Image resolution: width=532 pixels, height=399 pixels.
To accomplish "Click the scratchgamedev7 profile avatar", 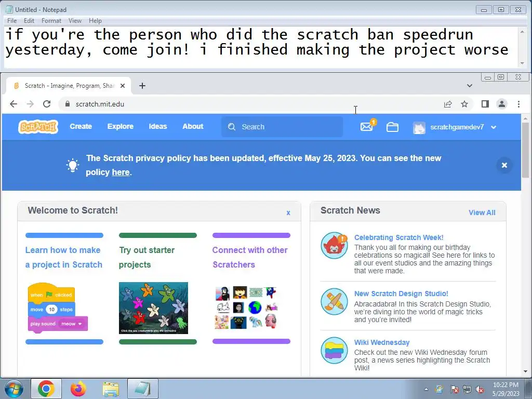I will pyautogui.click(x=419, y=128).
